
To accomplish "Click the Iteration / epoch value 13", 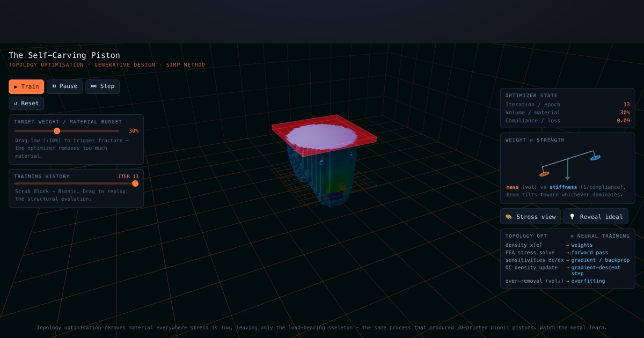I will pos(626,105).
